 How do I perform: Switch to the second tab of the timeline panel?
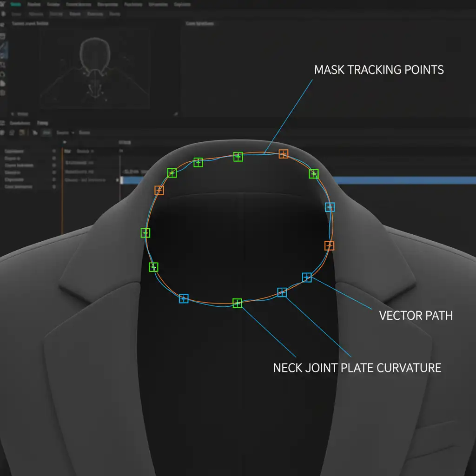click(42, 123)
